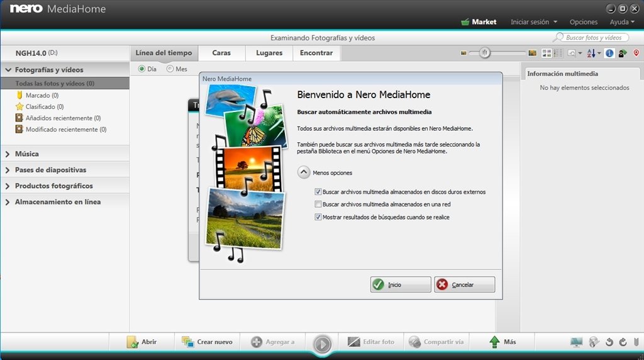Click the Compartir vía button
Viewport: 644px width, 360px height.
pyautogui.click(x=436, y=342)
